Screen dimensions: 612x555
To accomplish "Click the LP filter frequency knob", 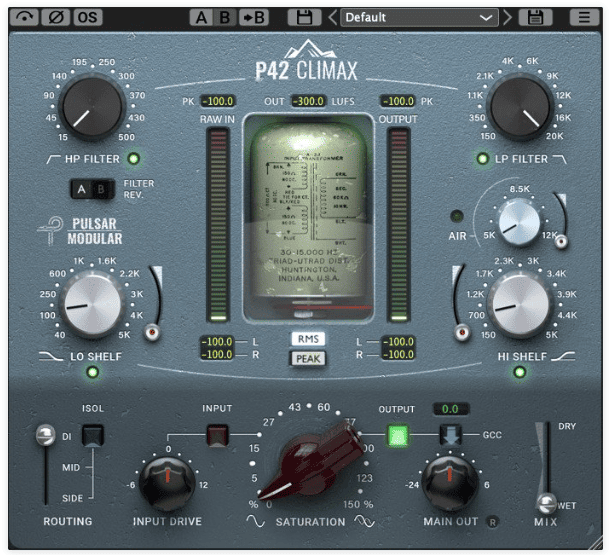I will point(520,107).
